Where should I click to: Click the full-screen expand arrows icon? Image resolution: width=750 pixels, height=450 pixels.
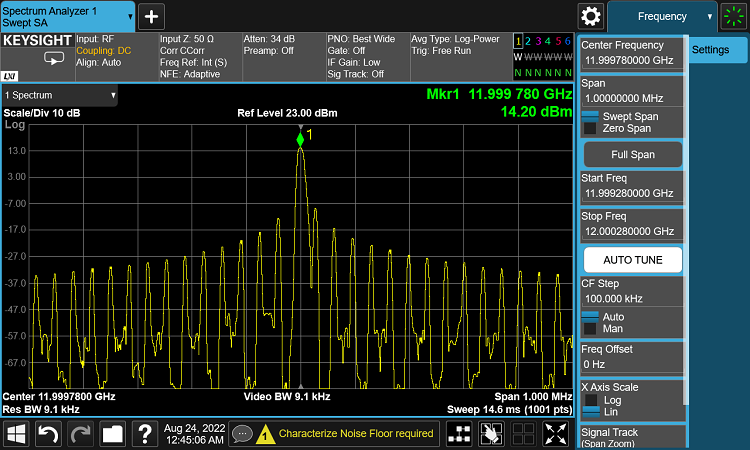[555, 433]
